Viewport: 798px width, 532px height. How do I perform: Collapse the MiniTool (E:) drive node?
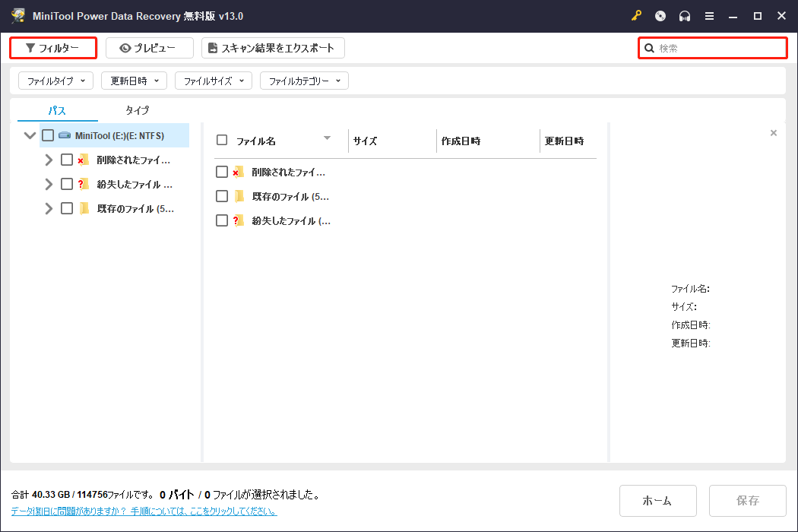(30, 135)
